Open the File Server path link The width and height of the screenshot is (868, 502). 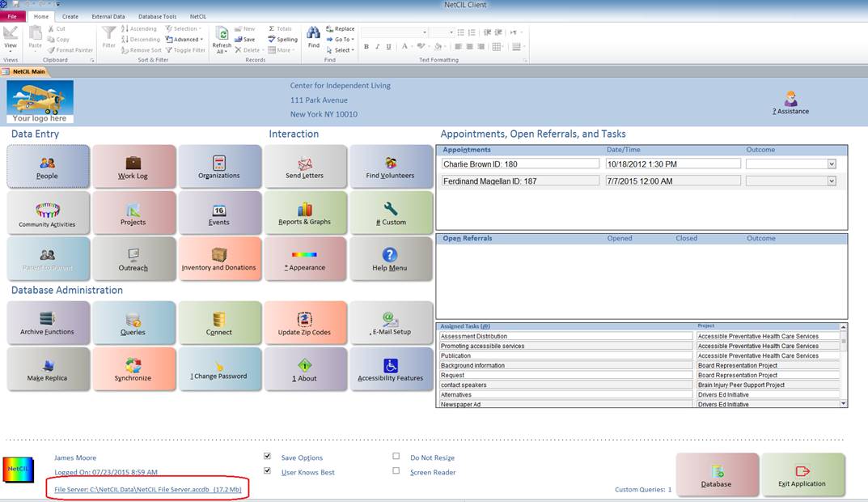(148, 489)
